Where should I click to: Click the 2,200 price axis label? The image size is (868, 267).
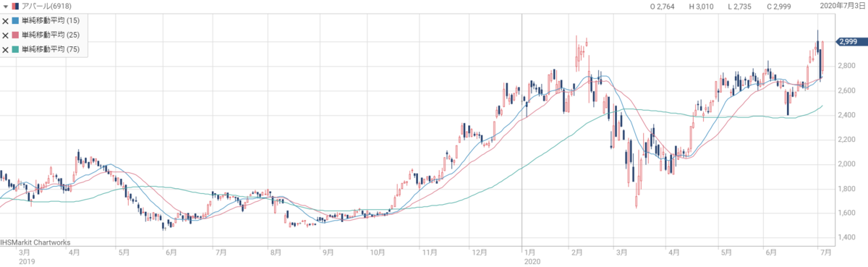pyautogui.click(x=846, y=140)
